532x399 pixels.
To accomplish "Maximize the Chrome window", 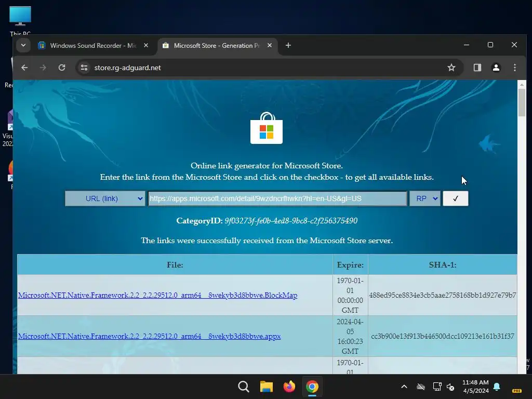I will [490, 45].
